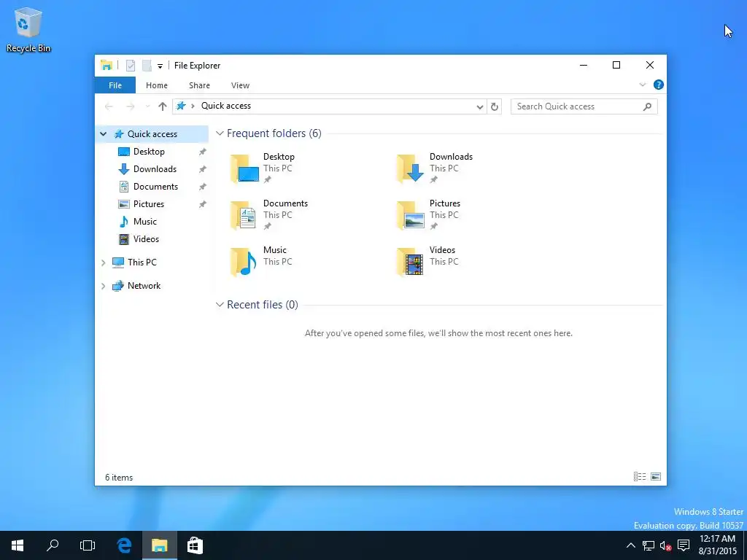
Task: Open the address bar history dropdown
Action: (x=480, y=106)
